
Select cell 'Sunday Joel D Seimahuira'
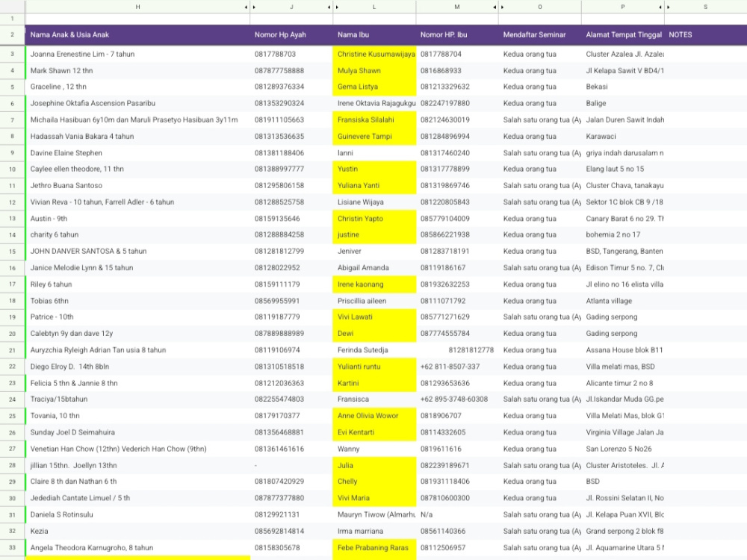(137, 432)
